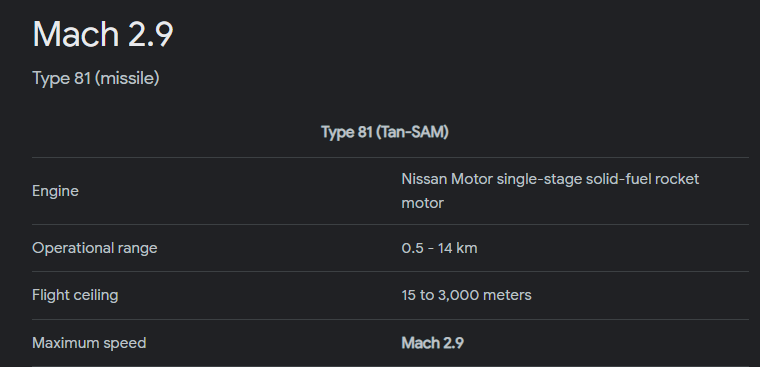Click the phrase solid-fuel rocket
The image size is (760, 367).
pyautogui.click(x=642, y=179)
